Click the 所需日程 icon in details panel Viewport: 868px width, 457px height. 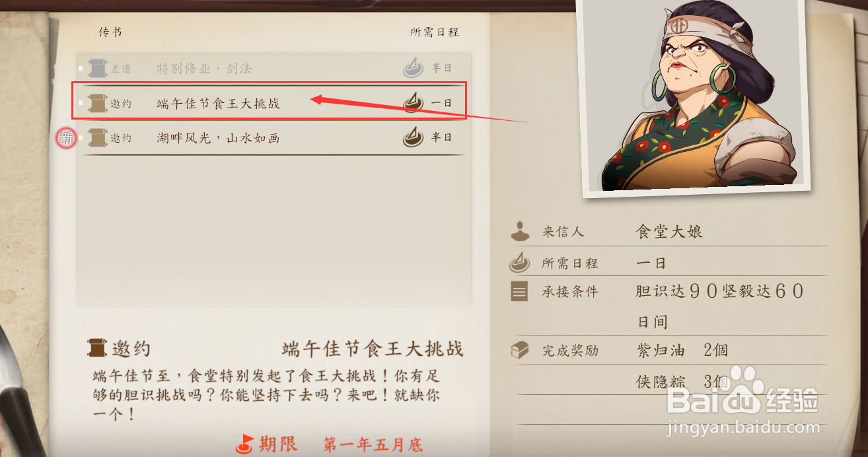coord(520,263)
